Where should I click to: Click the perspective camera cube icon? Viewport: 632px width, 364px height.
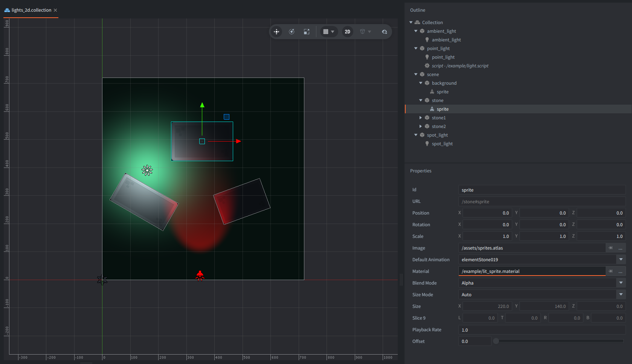click(x=362, y=32)
